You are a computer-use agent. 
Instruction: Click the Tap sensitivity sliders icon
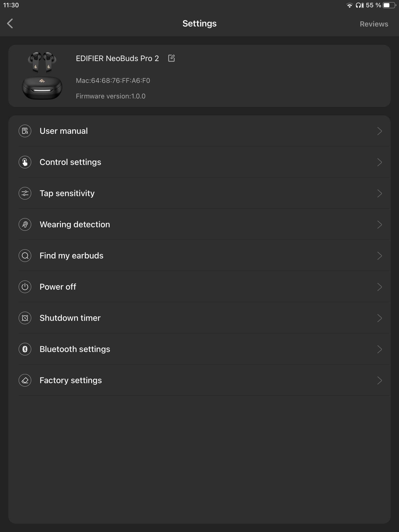25,193
